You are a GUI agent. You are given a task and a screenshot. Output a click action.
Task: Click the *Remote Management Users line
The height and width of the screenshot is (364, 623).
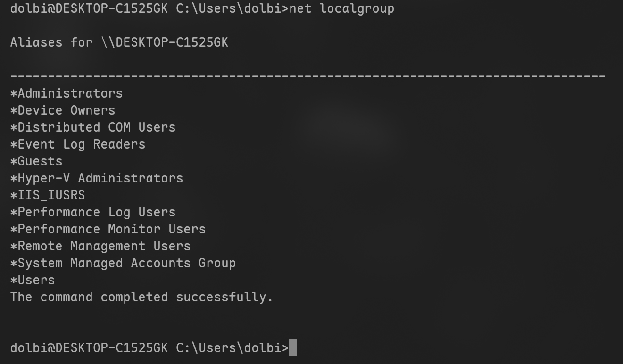tap(100, 246)
